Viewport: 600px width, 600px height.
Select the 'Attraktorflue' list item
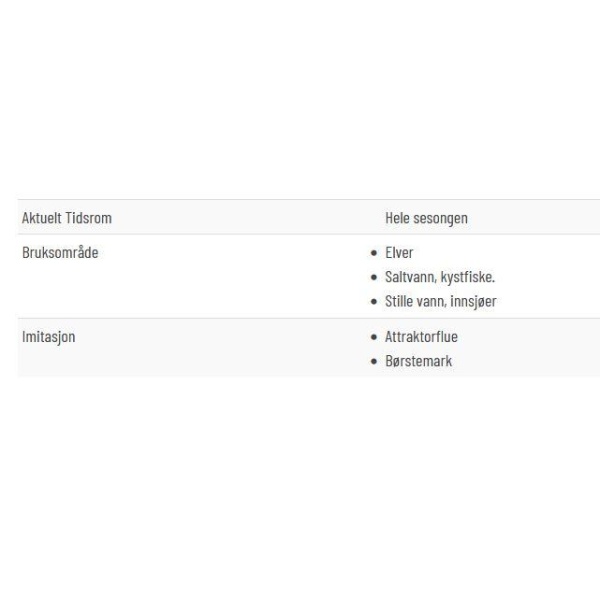pos(421,337)
